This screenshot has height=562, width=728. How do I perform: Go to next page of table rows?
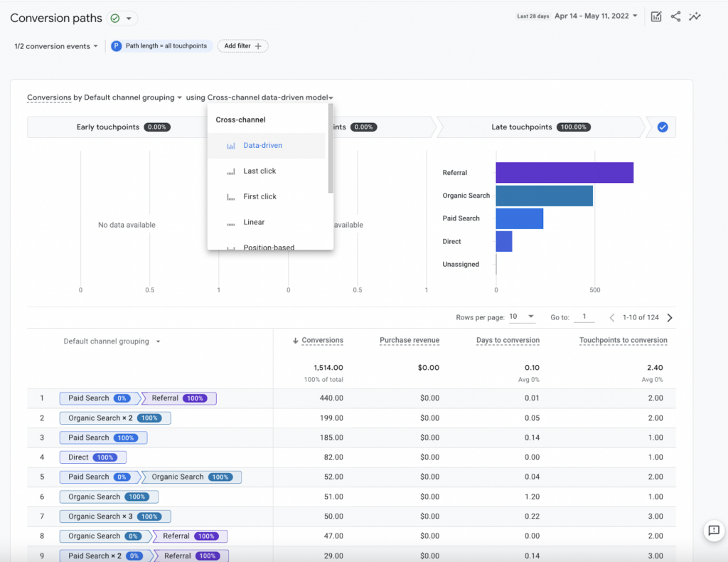click(670, 318)
